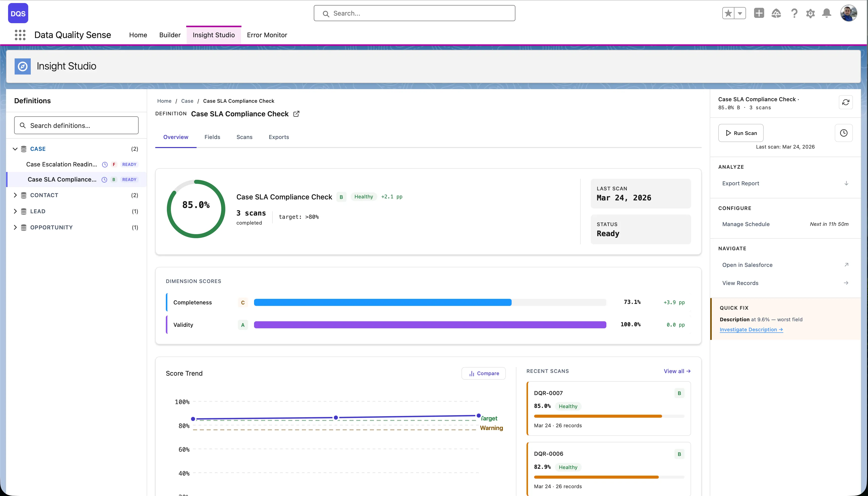Viewport: 868px width, 496px height.
Task: Click the DQS logo icon
Action: (18, 13)
